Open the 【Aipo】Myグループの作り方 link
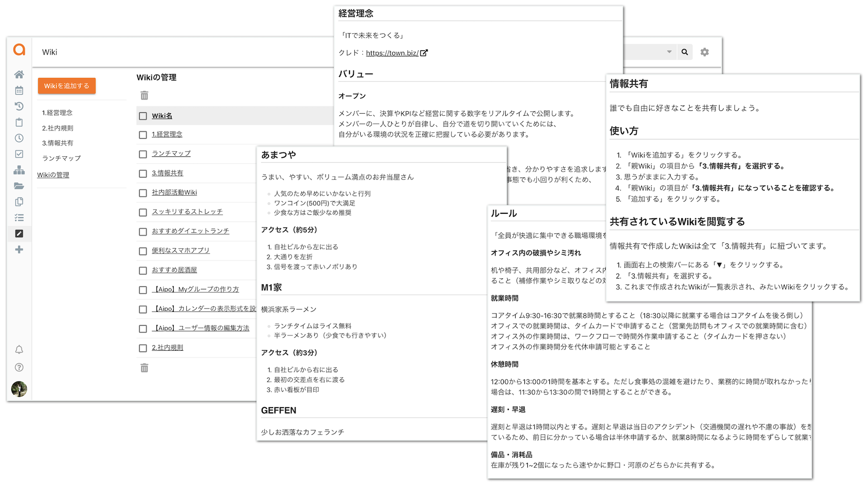Screen dimensions: 868x485 point(195,289)
